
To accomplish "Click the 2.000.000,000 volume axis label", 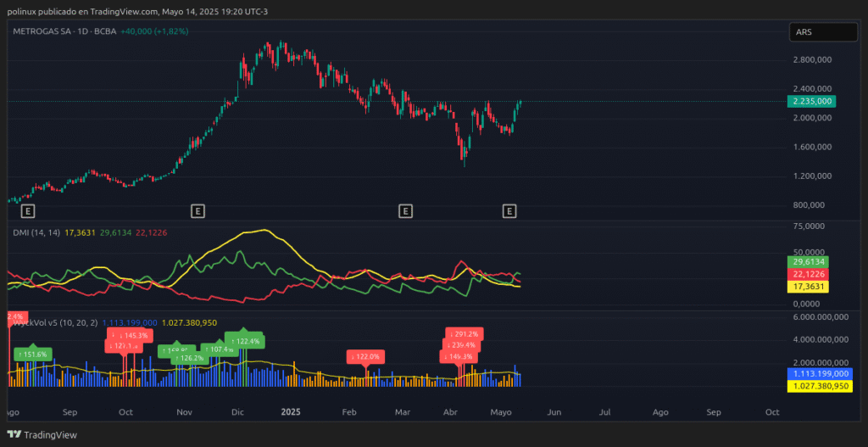I will tap(821, 362).
